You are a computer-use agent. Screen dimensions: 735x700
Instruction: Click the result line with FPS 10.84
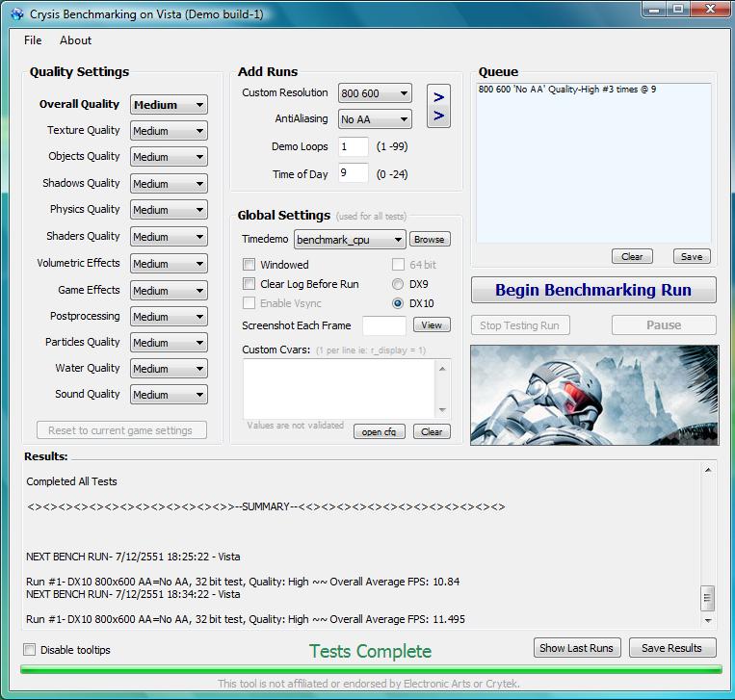(x=243, y=582)
